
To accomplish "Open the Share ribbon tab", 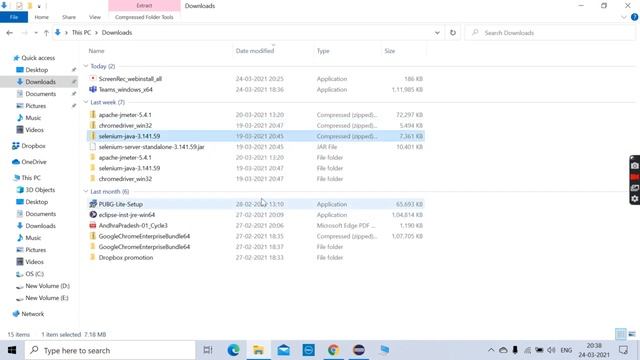I will click(69, 17).
